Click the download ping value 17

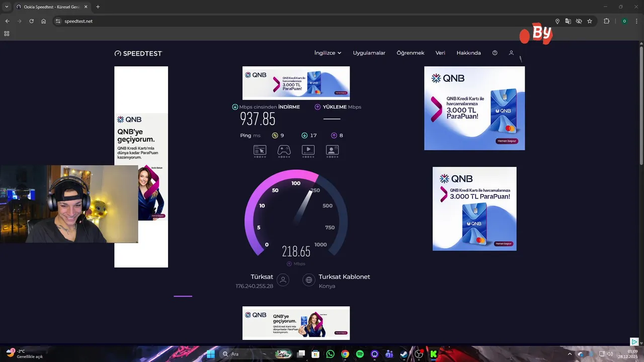click(x=313, y=135)
